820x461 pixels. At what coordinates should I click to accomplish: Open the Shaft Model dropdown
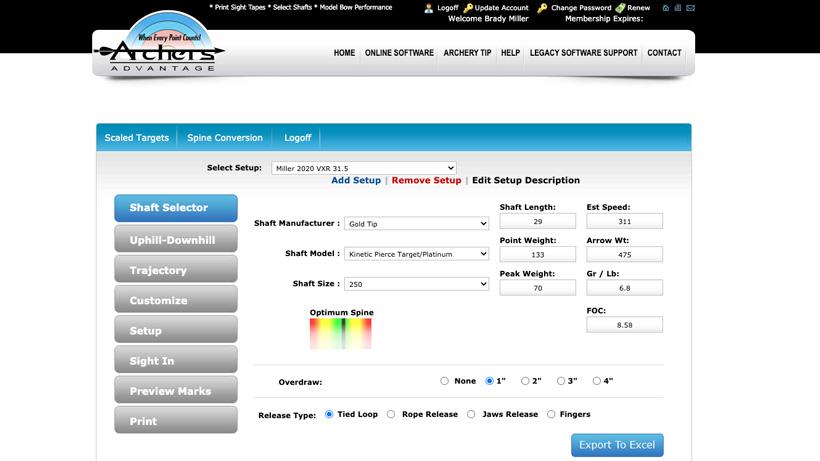[x=416, y=254]
